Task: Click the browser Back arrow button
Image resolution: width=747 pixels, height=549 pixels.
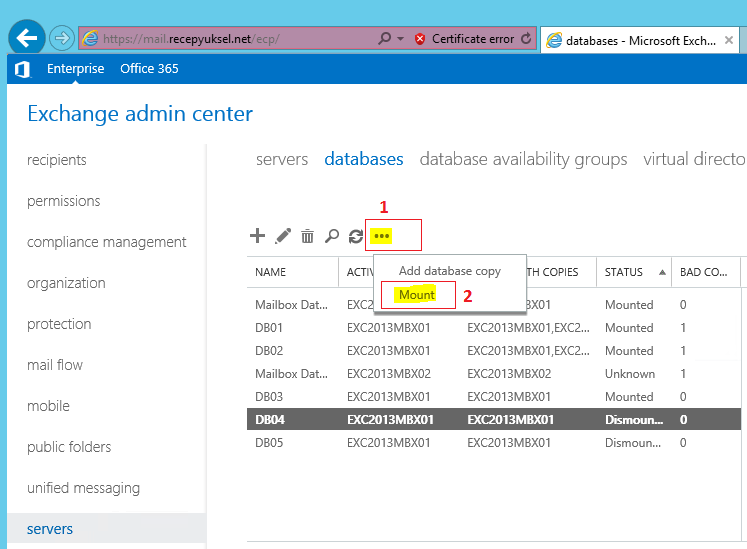Action: coord(26,38)
